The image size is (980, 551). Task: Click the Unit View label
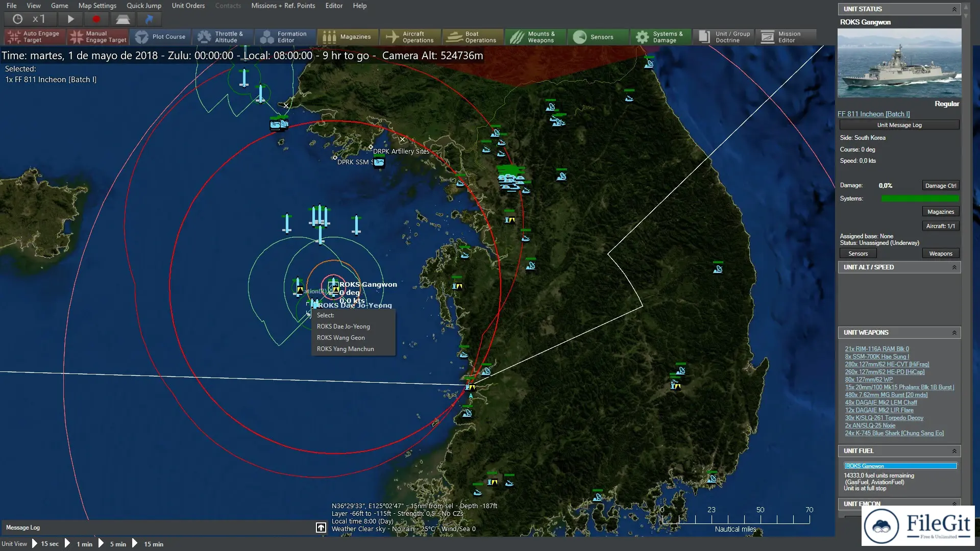(14, 544)
